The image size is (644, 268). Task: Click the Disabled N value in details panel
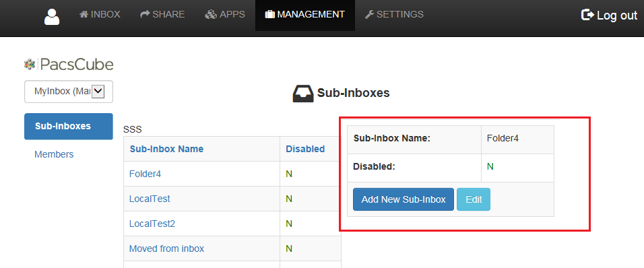tap(490, 166)
